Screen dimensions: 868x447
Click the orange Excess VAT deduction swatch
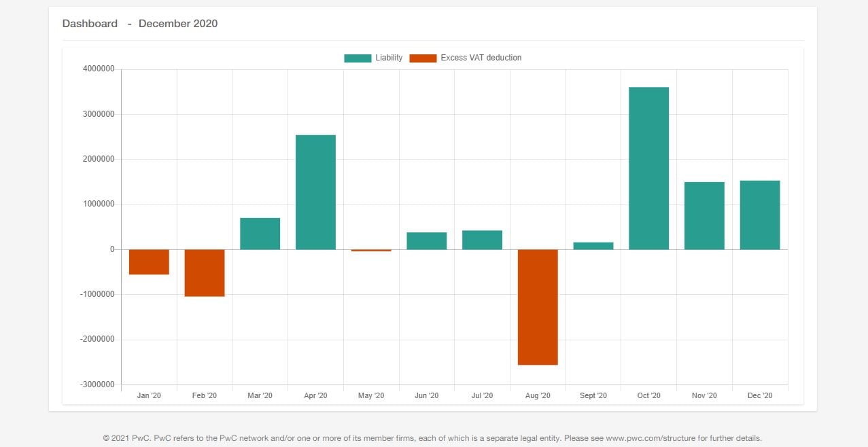tap(423, 58)
